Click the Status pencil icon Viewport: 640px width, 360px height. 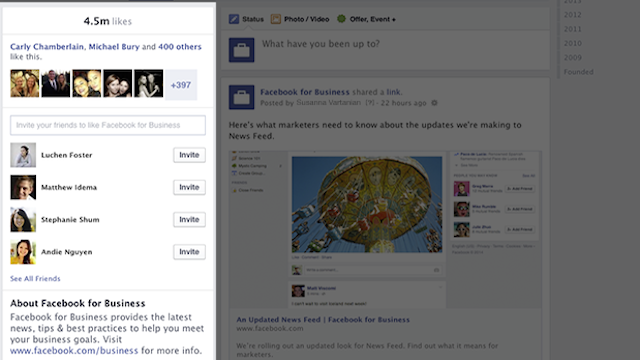pyautogui.click(x=234, y=19)
